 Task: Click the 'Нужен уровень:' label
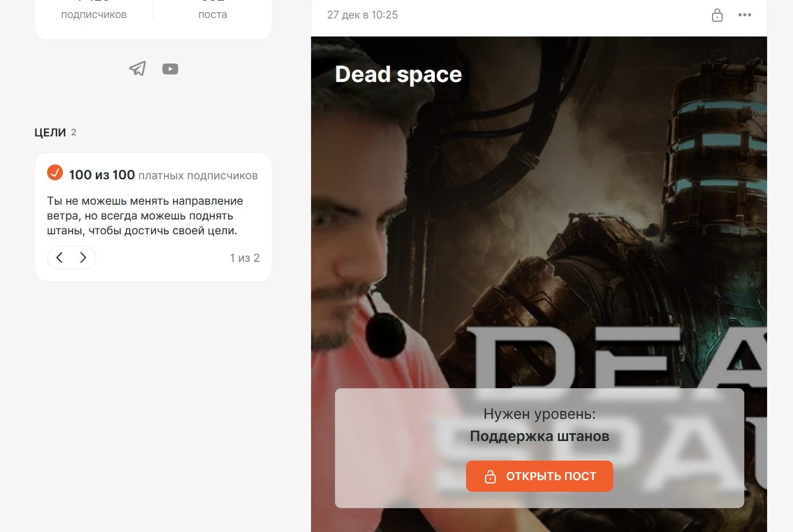tap(540, 414)
